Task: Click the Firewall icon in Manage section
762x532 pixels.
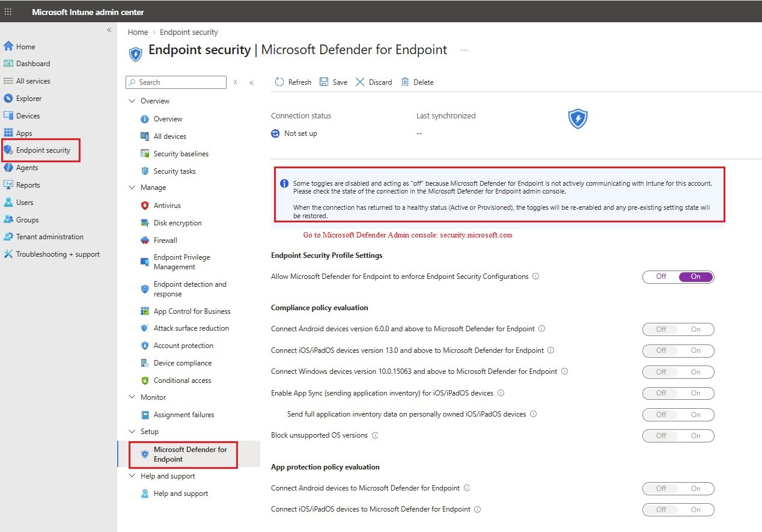Action: click(x=145, y=240)
